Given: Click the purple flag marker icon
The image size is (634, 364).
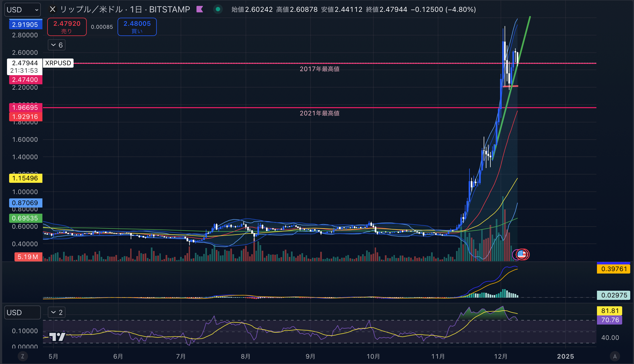Looking at the screenshot, I should pyautogui.click(x=200, y=9).
